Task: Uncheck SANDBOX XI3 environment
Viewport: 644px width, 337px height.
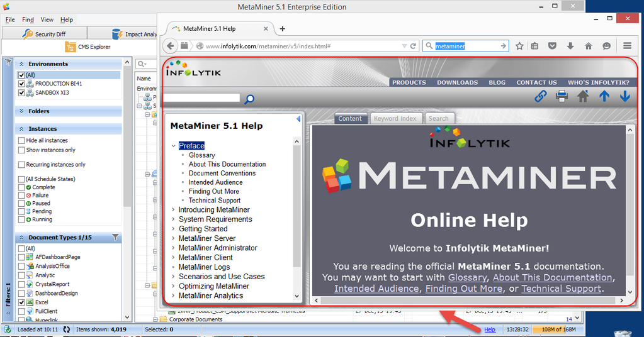Action: point(21,92)
